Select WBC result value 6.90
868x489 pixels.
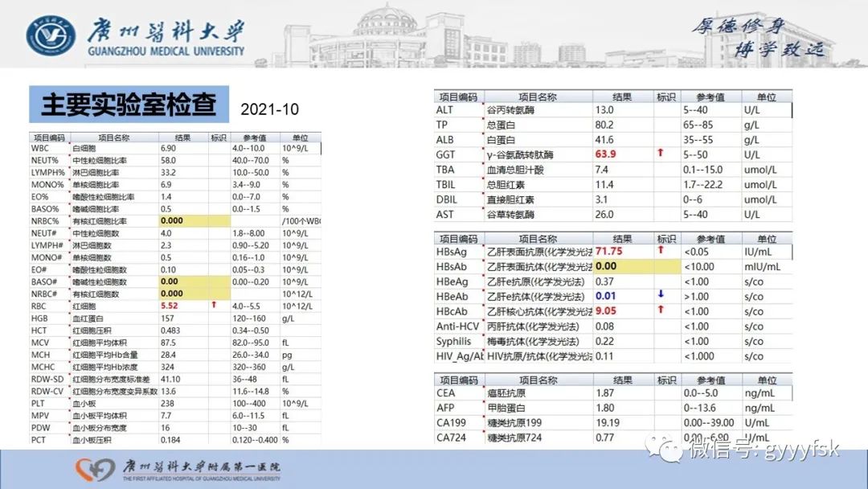[168, 149]
